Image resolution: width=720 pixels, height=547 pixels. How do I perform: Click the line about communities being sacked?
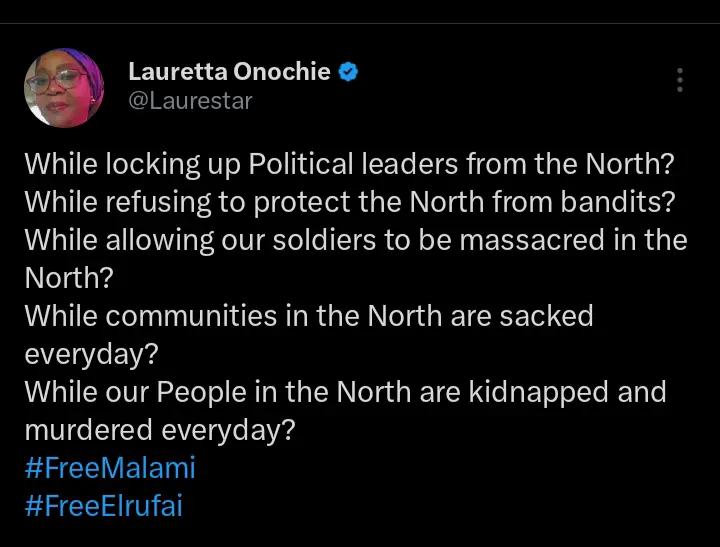click(x=308, y=316)
